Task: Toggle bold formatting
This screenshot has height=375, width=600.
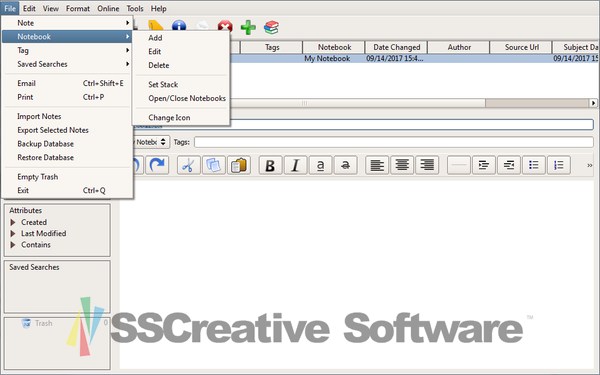Action: pyautogui.click(x=270, y=165)
